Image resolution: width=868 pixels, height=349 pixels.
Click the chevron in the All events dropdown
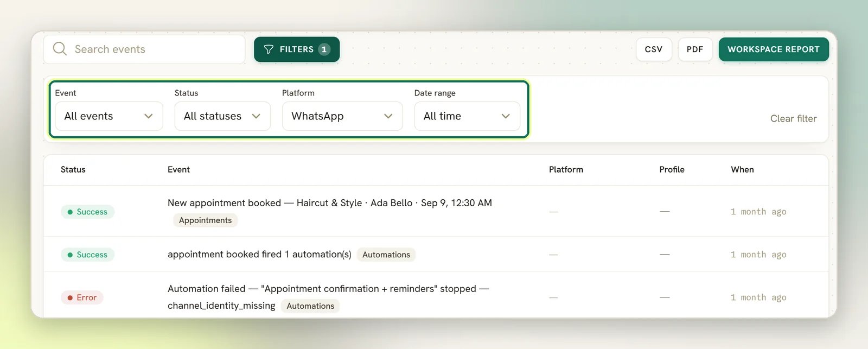pos(148,116)
